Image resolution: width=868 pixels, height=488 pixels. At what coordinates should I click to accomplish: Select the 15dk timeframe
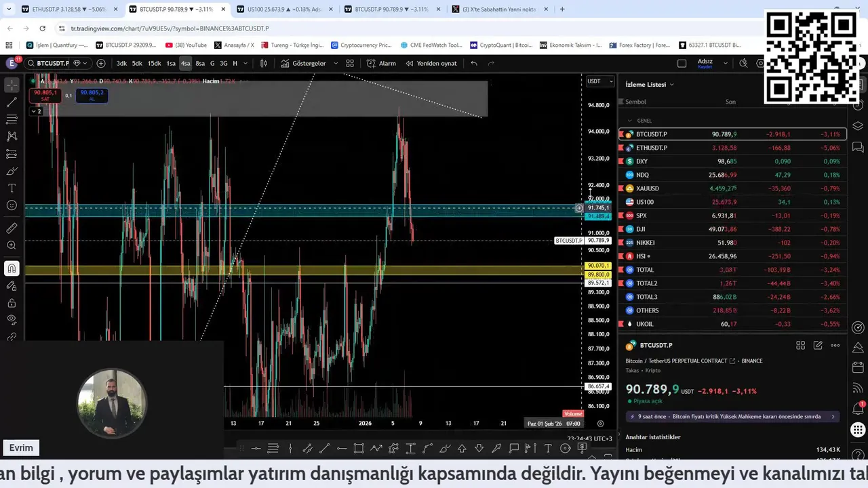pyautogui.click(x=154, y=63)
